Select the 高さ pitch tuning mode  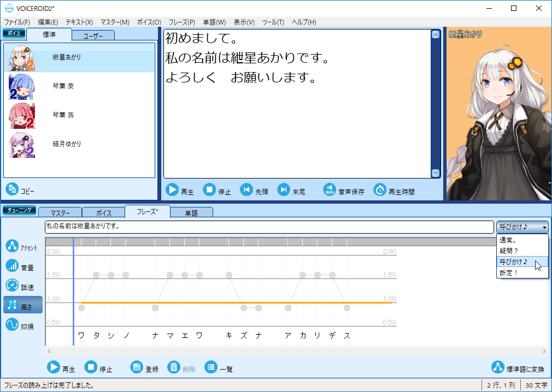click(x=23, y=305)
